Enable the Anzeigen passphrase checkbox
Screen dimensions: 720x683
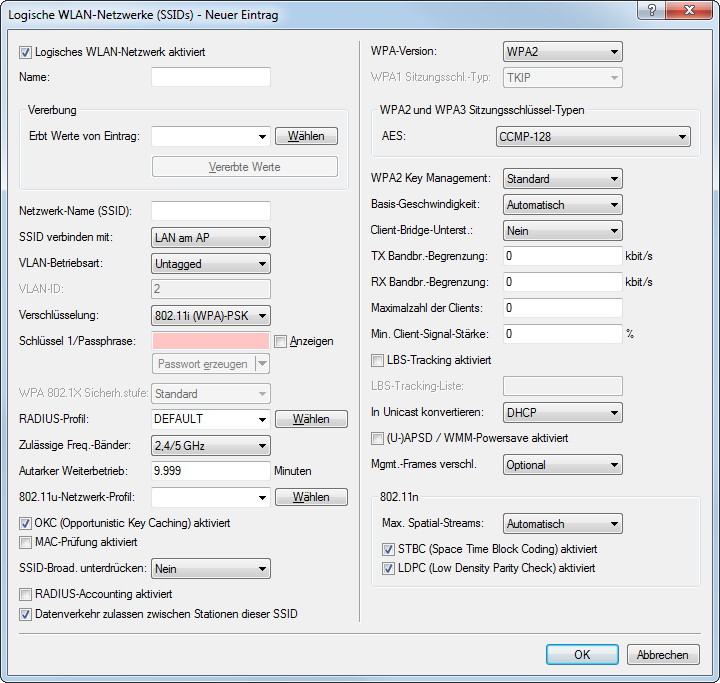[x=280, y=341]
